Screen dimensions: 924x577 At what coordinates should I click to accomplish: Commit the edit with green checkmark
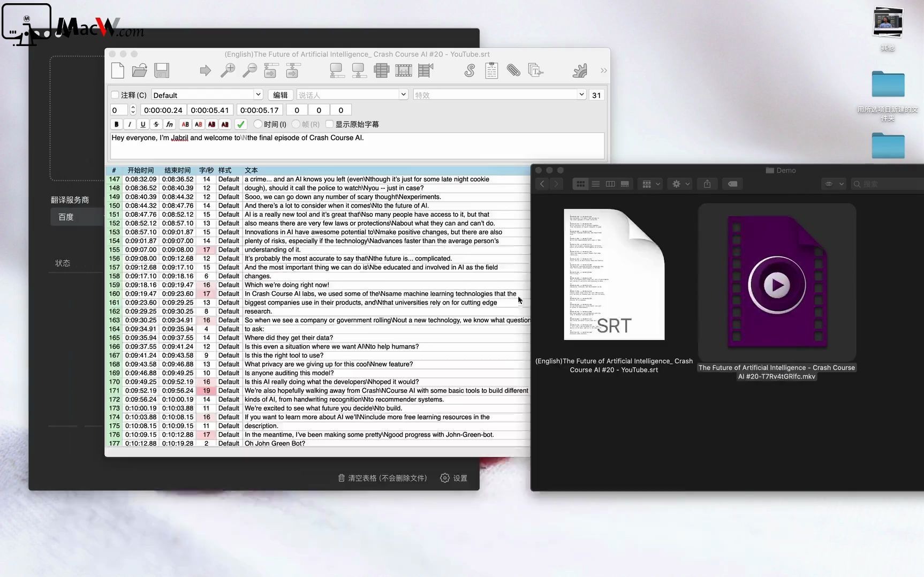tap(241, 124)
